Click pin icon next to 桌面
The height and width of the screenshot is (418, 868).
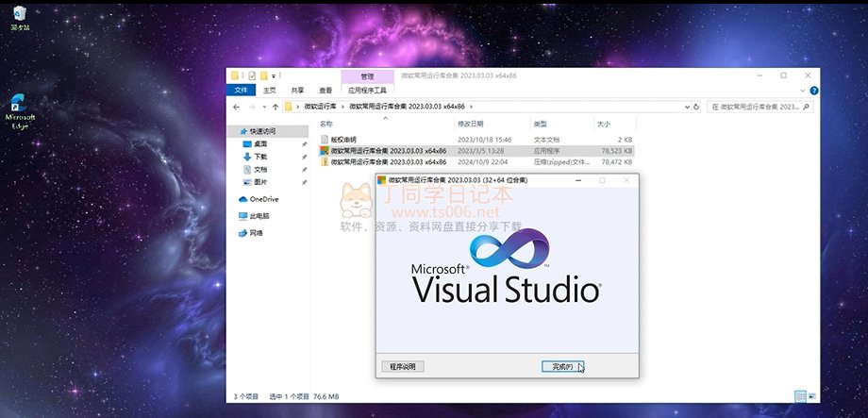304,144
